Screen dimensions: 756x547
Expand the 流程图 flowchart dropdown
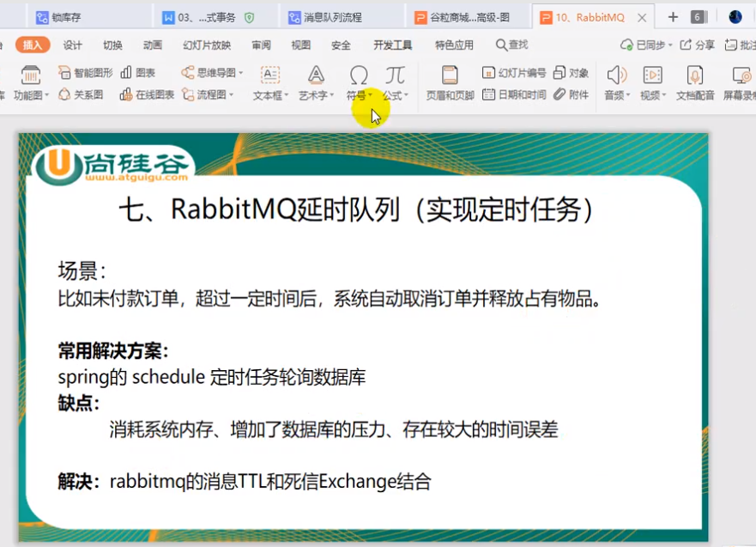point(231,95)
